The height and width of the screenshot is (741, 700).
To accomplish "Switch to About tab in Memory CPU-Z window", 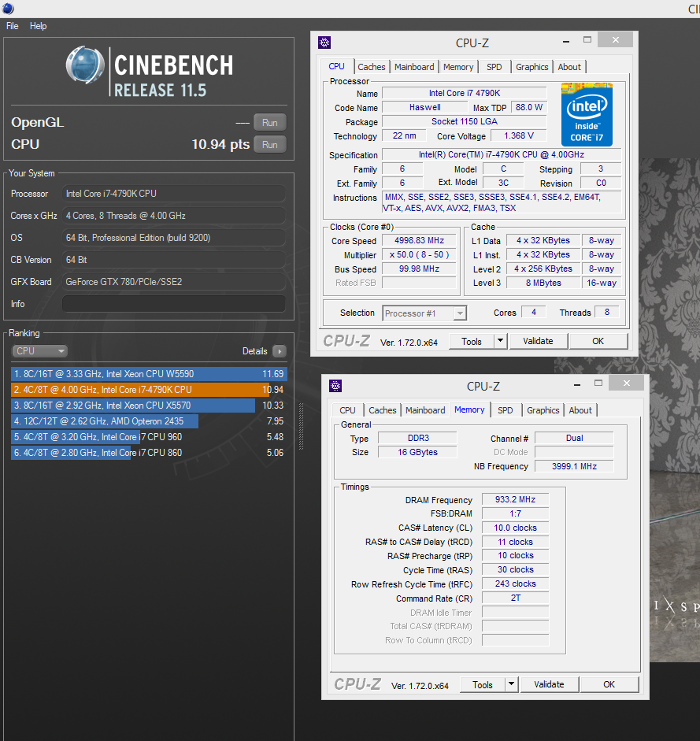I will click(580, 411).
